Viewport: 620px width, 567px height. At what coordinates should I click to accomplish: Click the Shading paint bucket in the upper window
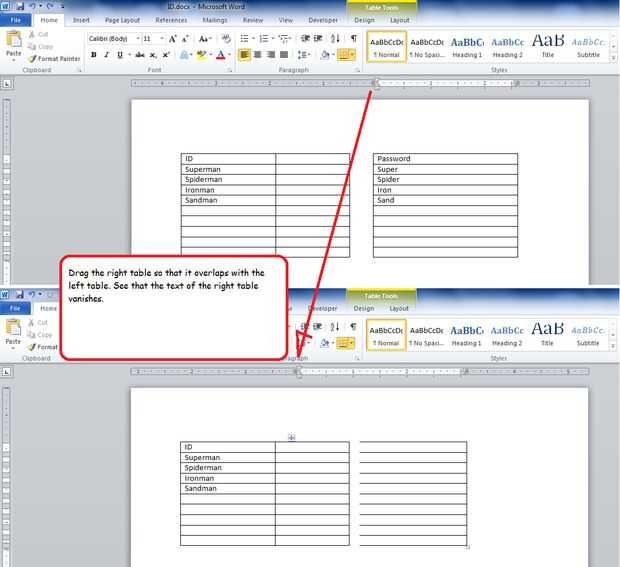point(325,55)
